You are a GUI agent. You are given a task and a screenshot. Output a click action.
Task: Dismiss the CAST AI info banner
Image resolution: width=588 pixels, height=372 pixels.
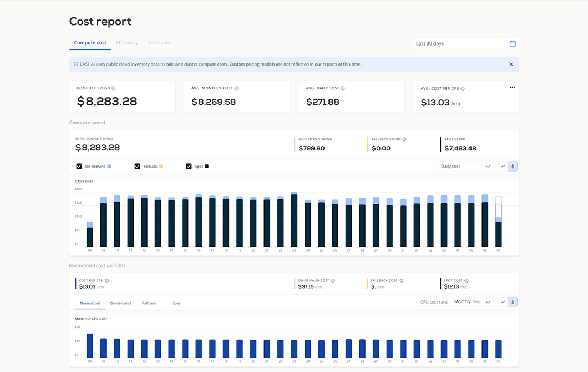pyautogui.click(x=511, y=64)
